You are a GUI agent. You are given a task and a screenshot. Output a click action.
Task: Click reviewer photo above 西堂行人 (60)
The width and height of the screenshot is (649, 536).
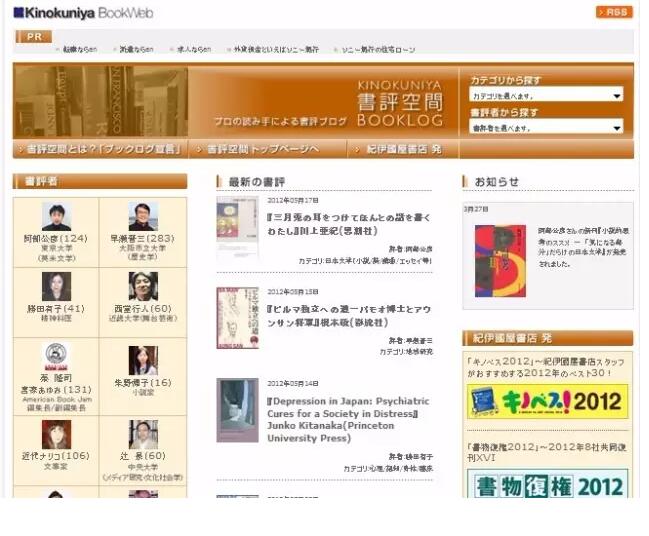pyautogui.click(x=143, y=286)
